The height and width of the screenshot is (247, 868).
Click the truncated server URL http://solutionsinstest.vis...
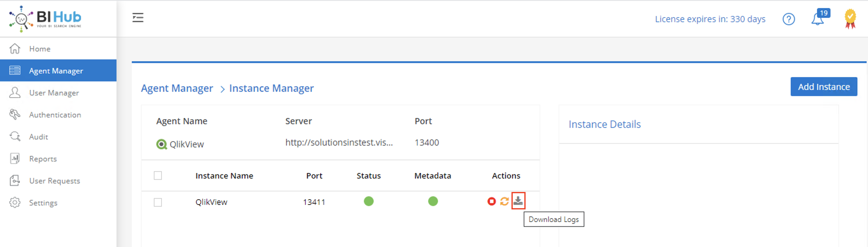[339, 142]
